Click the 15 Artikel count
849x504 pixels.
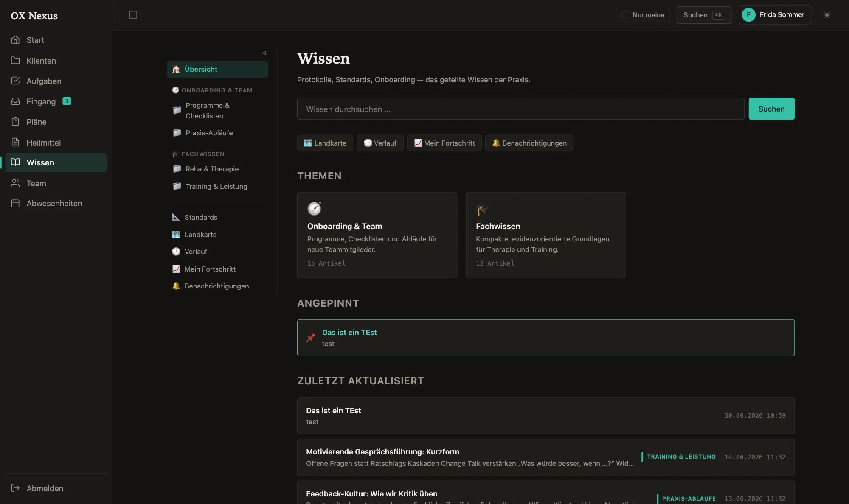326,263
